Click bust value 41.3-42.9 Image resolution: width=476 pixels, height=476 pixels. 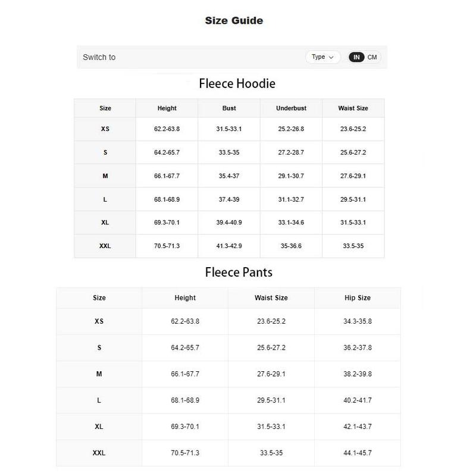[x=229, y=246]
